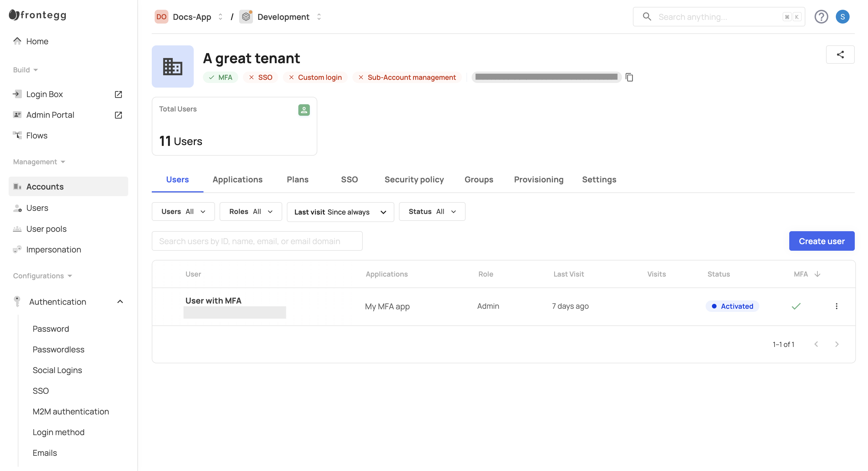Switch to the Security policy tab
868x471 pixels.
point(414,179)
